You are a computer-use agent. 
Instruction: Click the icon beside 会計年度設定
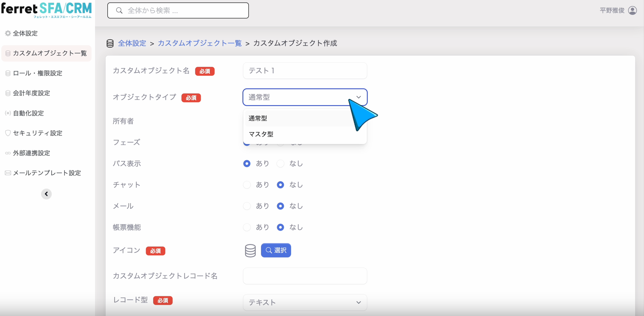(8, 93)
